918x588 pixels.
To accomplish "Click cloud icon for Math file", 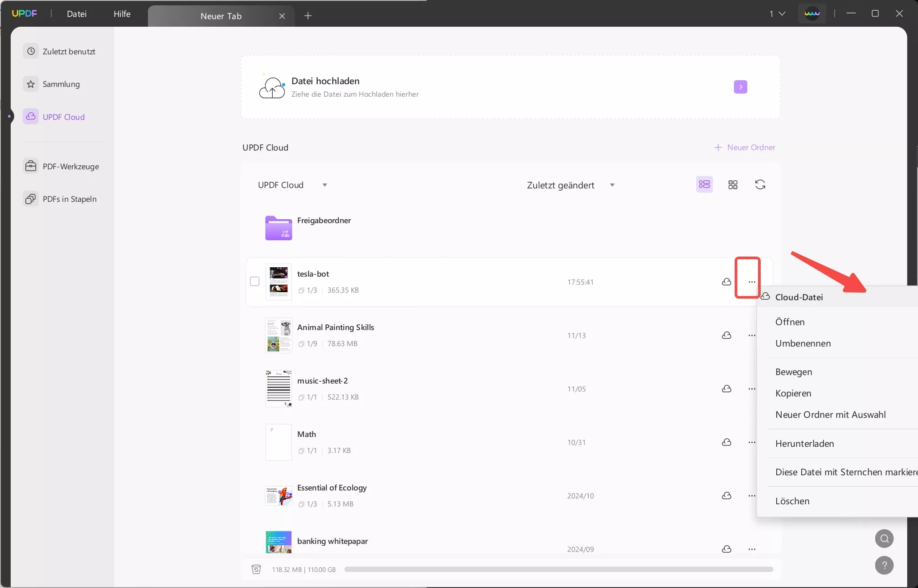I will point(726,442).
